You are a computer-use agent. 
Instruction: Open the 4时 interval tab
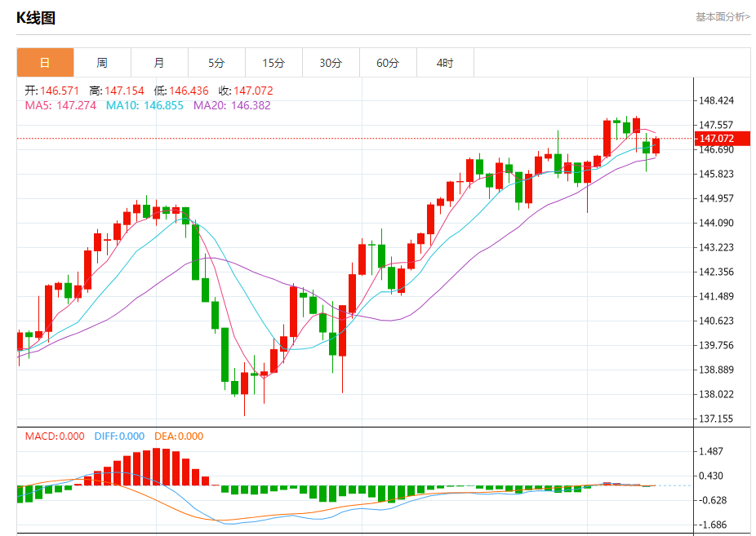click(x=445, y=63)
